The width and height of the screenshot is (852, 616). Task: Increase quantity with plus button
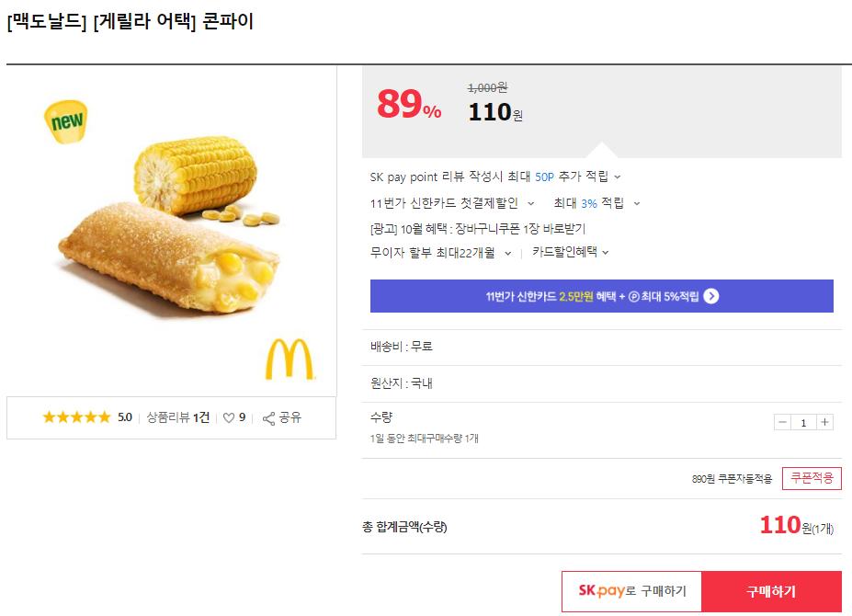pos(824,422)
